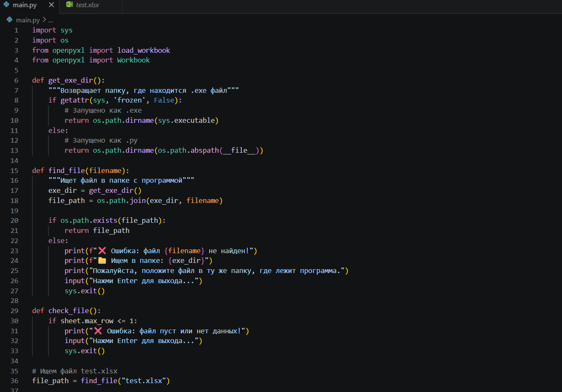Click the 'load_workbook' import name
The width and height of the screenshot is (562, 392).
point(144,50)
